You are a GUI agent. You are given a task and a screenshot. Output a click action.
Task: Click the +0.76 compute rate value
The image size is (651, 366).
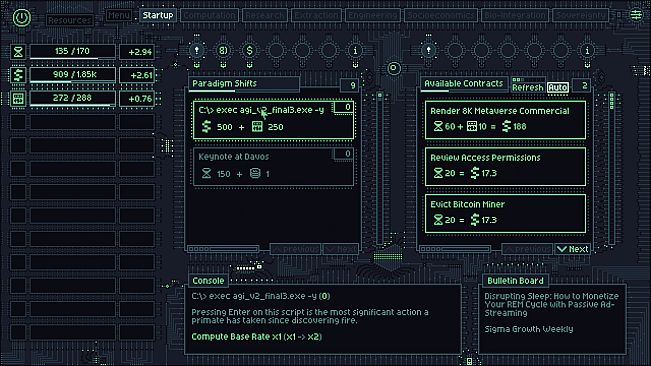[x=137, y=99]
